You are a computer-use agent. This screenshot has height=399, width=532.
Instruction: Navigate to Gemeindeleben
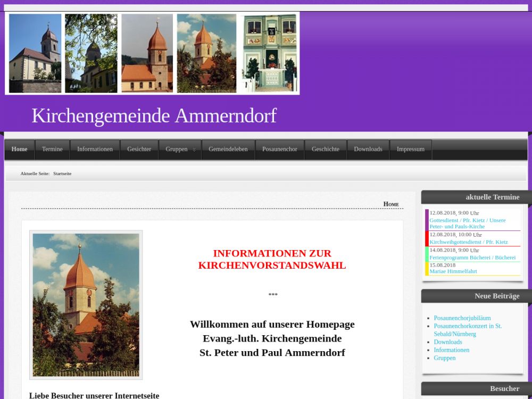228,149
